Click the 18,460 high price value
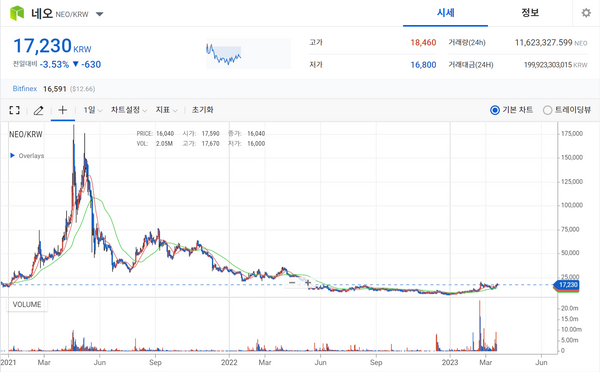The width and height of the screenshot is (600, 372). [x=423, y=42]
